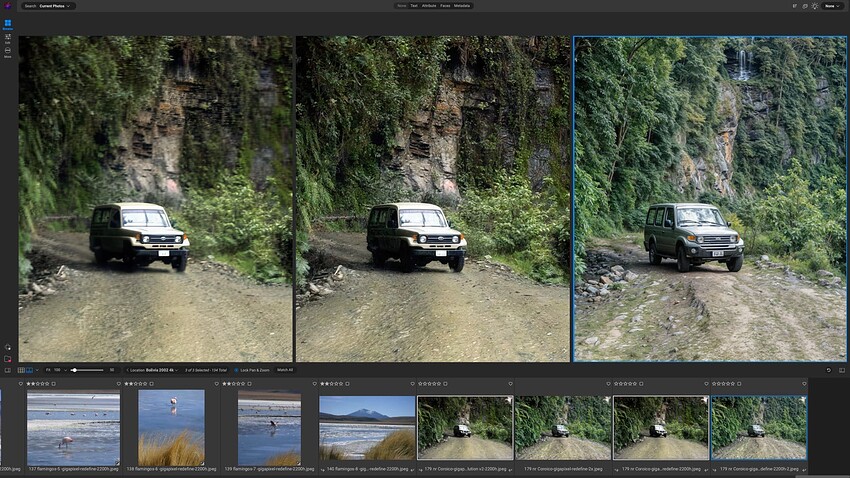The width and height of the screenshot is (850, 478).
Task: Toggle color label box on last Coroico thumbnail
Action: click(x=739, y=384)
